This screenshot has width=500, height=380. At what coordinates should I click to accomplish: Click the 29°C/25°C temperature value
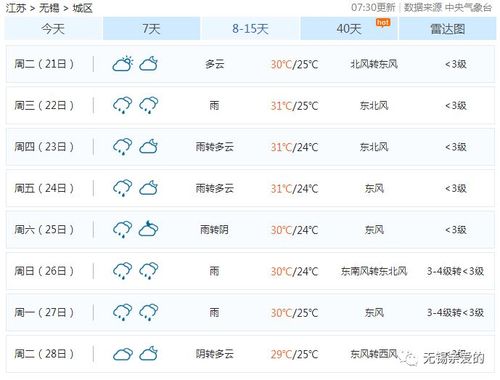(x=294, y=354)
